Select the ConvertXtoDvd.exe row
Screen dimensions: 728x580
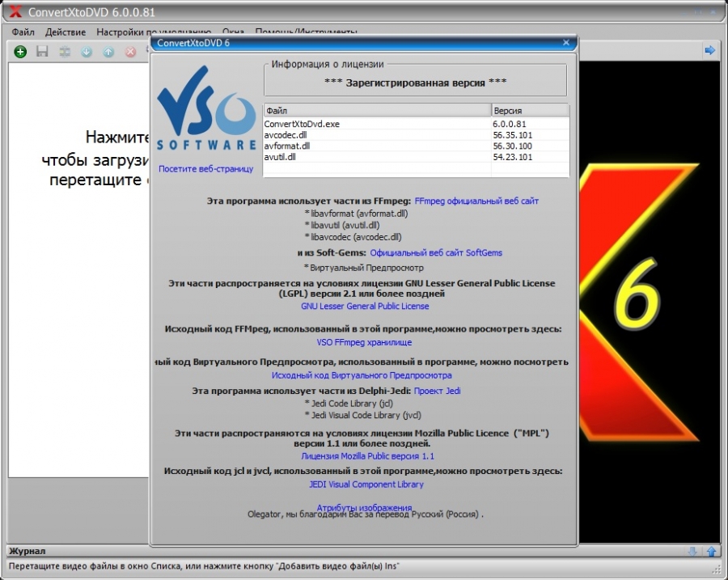point(417,124)
